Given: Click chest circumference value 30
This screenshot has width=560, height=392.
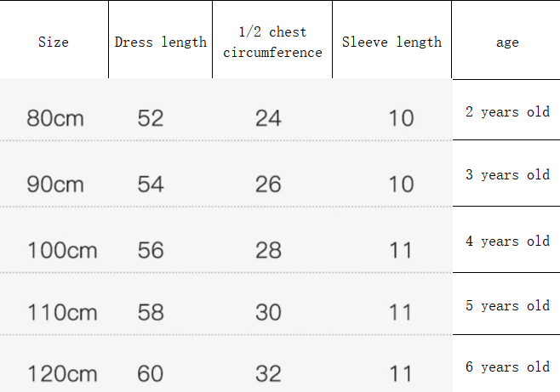Looking at the screenshot, I should 268,312.
